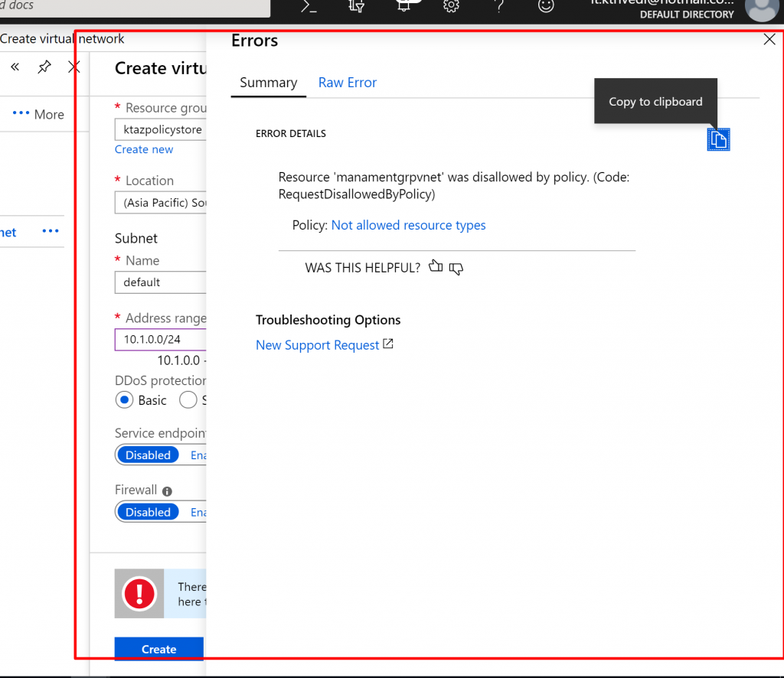Select the second DDoS protection radio option
Viewport: 784px width, 678px height.
pyautogui.click(x=188, y=400)
